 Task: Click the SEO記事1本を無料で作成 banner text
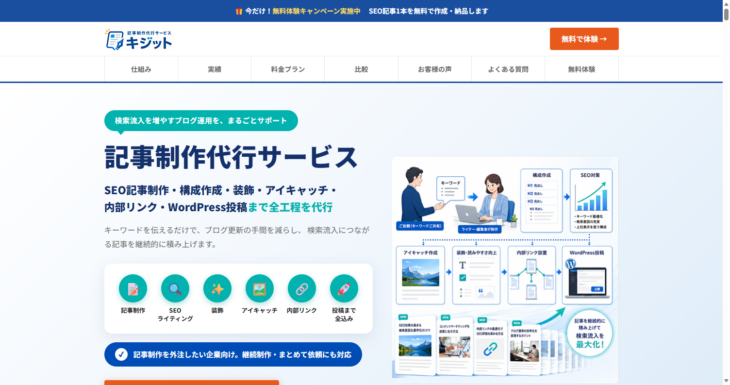[x=428, y=11]
